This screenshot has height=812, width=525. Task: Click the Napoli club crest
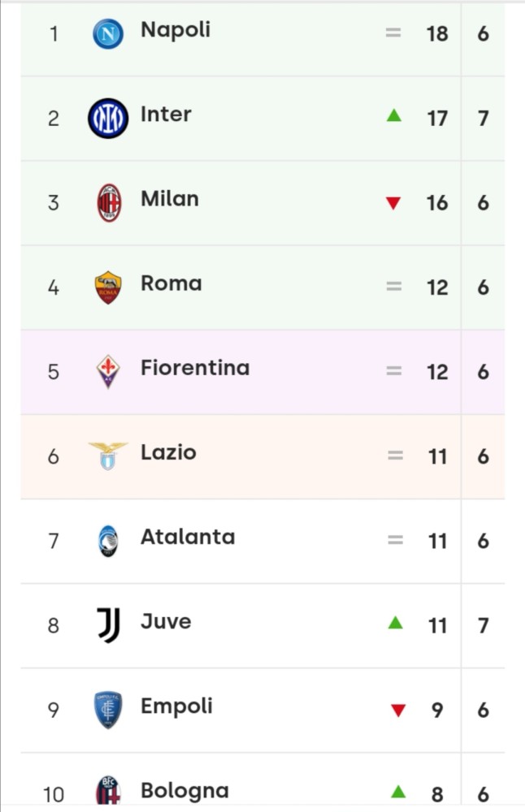point(108,33)
